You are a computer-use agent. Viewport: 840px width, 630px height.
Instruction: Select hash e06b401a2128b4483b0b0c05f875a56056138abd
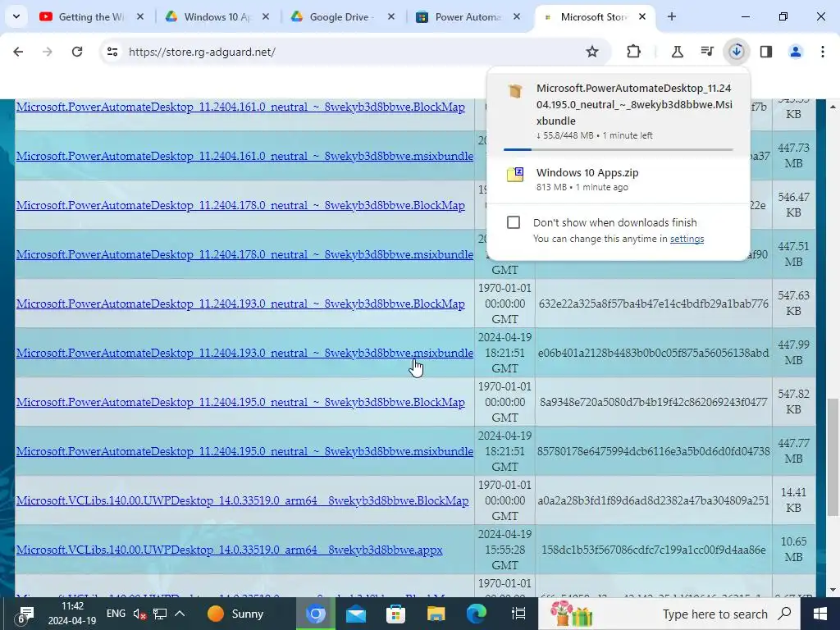(x=653, y=353)
